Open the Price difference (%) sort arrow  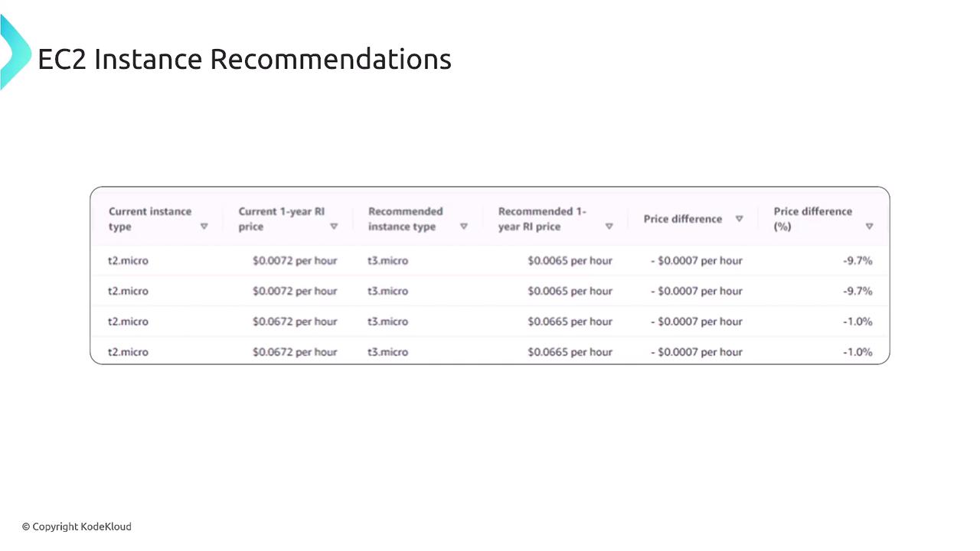(869, 227)
